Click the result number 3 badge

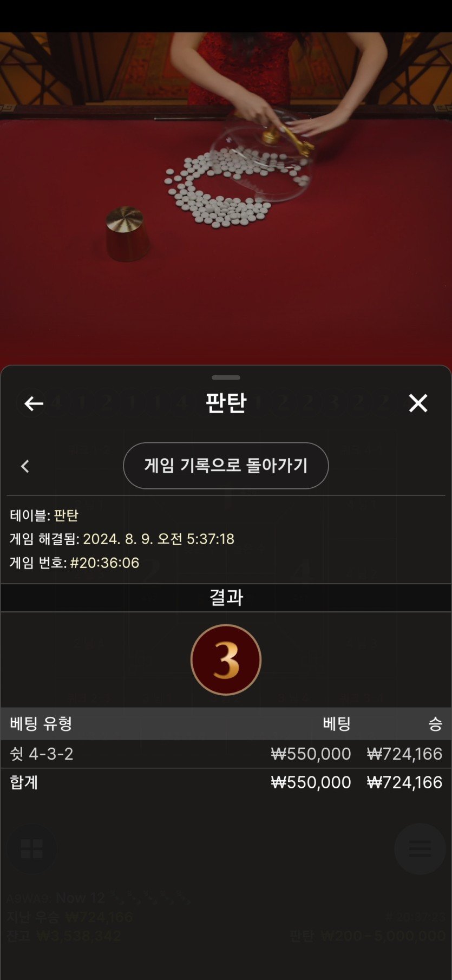(x=226, y=659)
